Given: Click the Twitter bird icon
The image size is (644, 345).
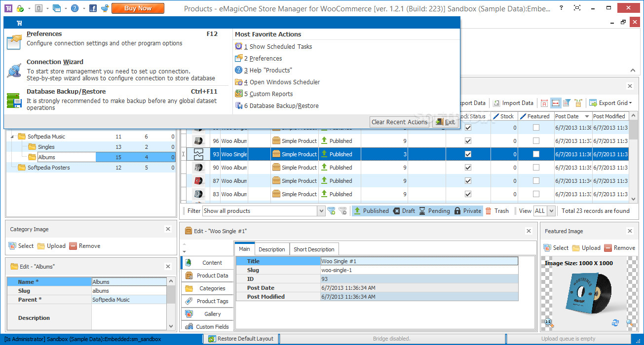Looking at the screenshot, I should 104,8.
